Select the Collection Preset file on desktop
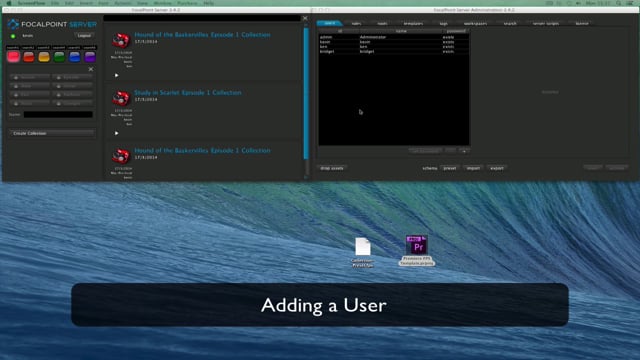640x360 pixels. (x=362, y=252)
